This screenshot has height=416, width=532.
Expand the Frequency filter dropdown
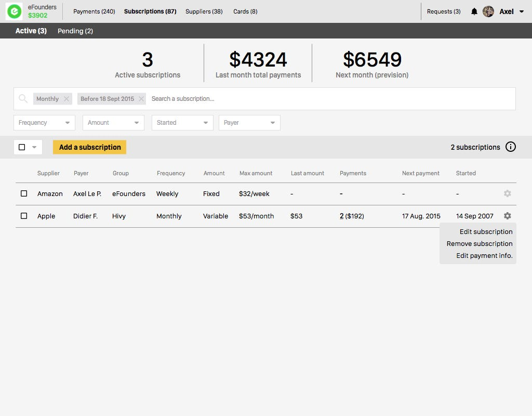44,123
